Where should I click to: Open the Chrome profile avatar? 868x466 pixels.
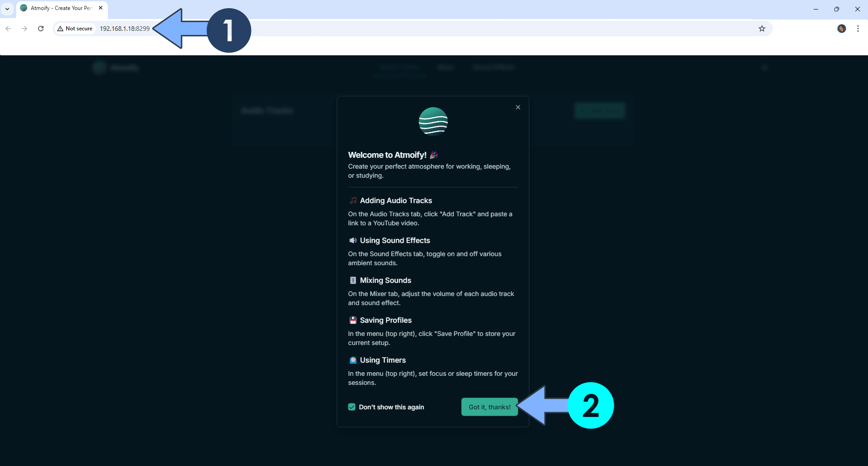(x=842, y=29)
